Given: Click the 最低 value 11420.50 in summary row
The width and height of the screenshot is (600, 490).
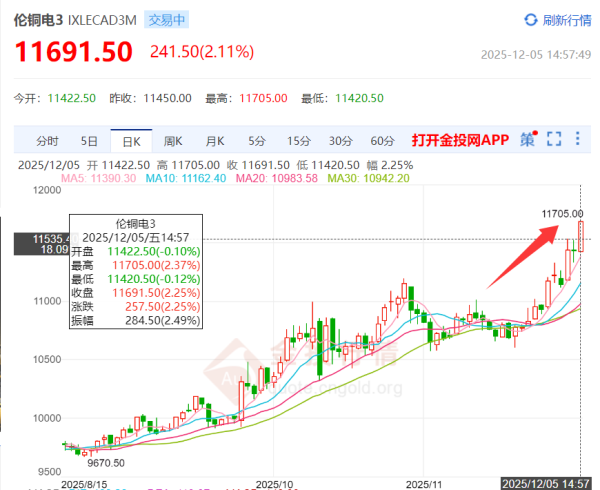Looking at the screenshot, I should click(x=359, y=98).
